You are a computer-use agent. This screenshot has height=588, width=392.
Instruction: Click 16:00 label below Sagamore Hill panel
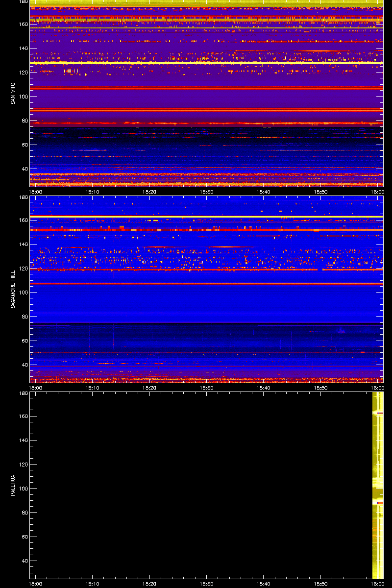378,388
